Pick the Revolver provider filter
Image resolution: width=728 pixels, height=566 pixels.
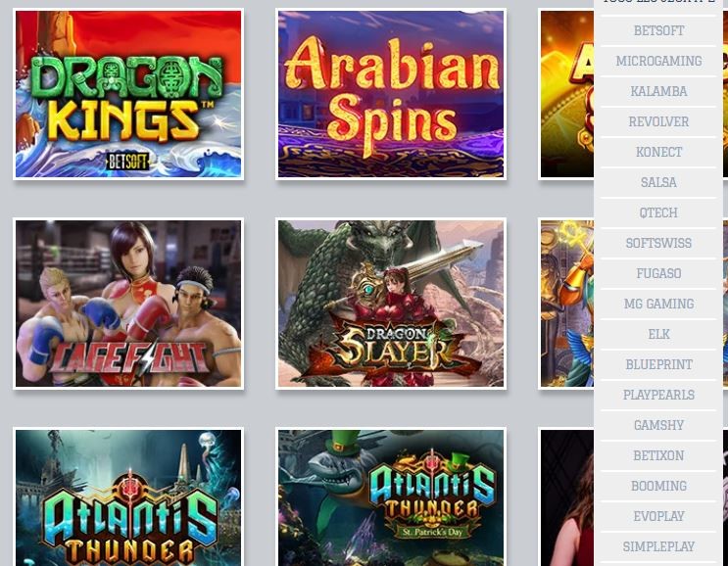(658, 122)
